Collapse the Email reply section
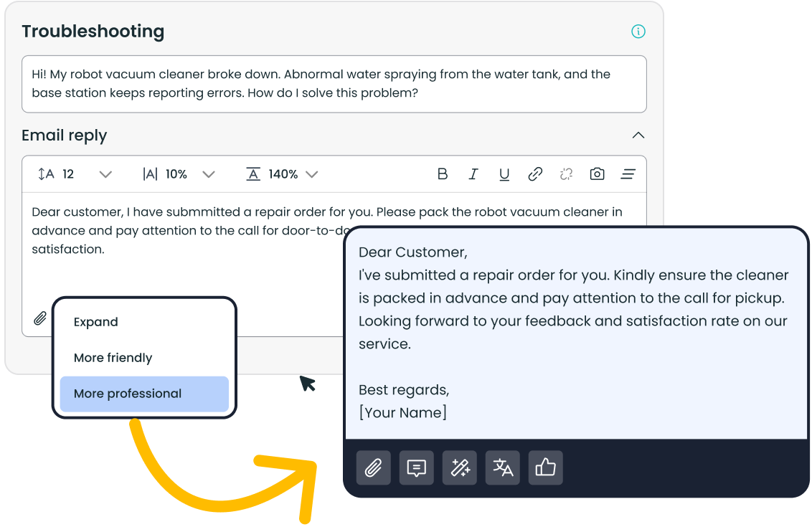Image resolution: width=812 pixels, height=532 pixels. click(x=638, y=136)
